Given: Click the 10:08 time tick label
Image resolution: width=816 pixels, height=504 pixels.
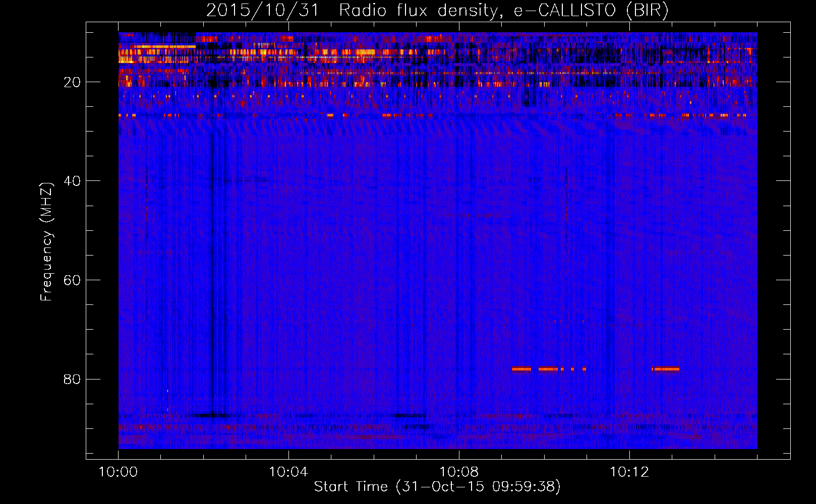Looking at the screenshot, I should coord(459,472).
